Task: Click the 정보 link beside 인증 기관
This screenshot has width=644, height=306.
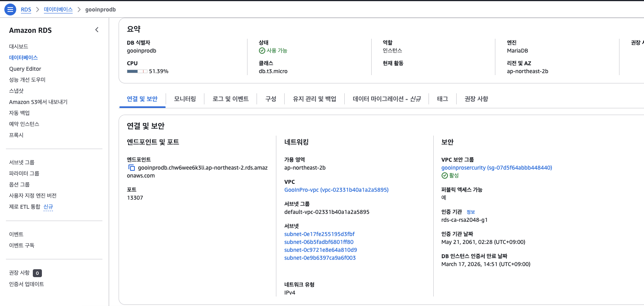Action: click(x=470, y=212)
